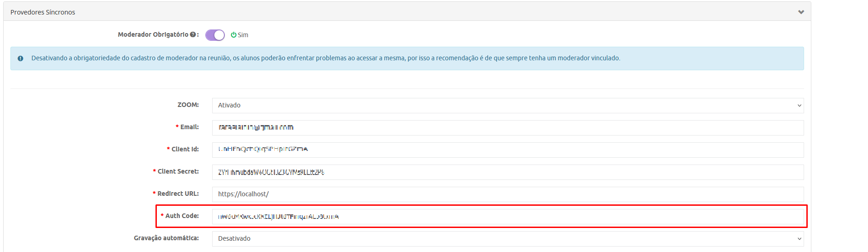Click into the Auth Code field
868x252 pixels.
coord(508,216)
